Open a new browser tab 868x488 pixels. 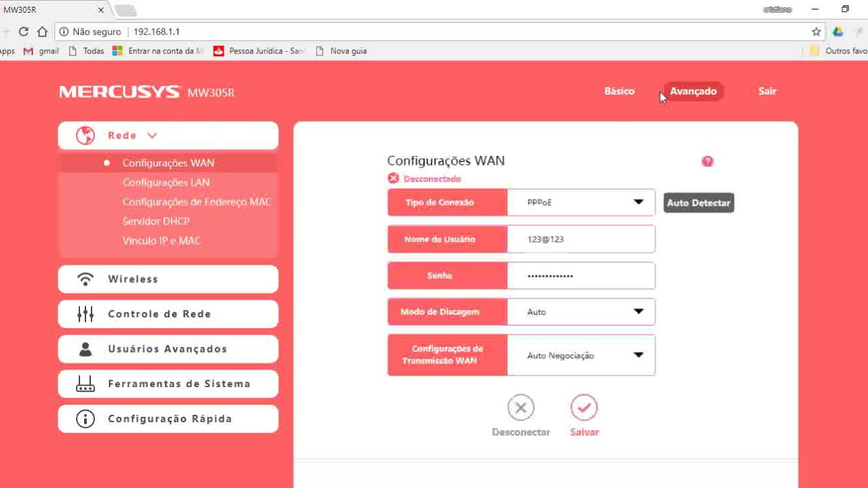pos(125,10)
